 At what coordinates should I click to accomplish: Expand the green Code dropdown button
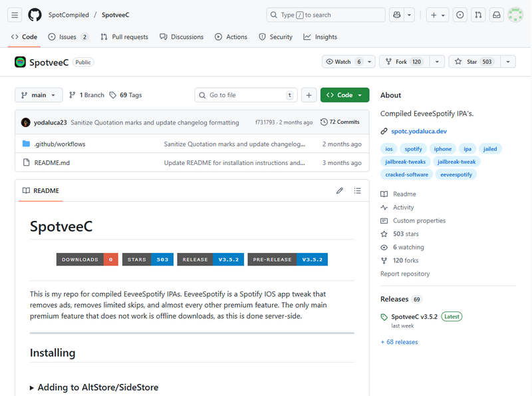344,95
